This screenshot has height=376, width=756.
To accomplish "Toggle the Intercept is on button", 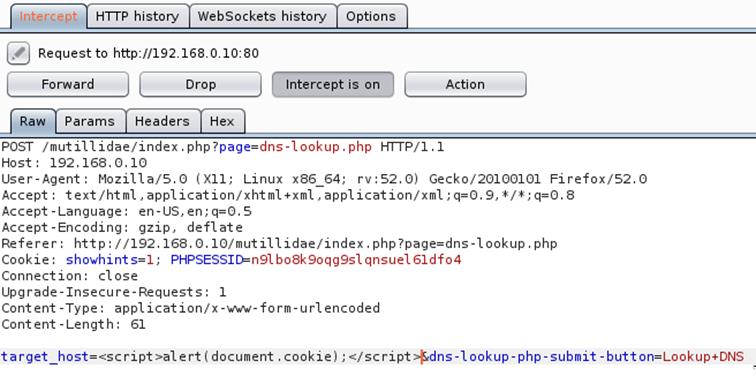I will click(333, 84).
